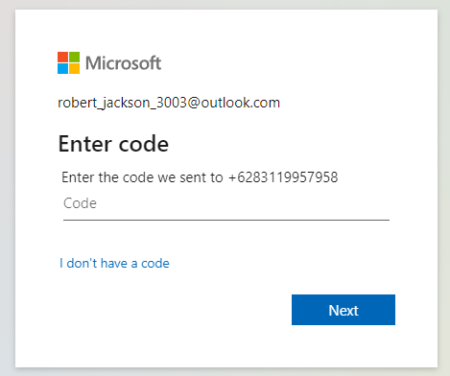Click the green square in Microsoft logo
450x376 pixels.
(x=75, y=57)
